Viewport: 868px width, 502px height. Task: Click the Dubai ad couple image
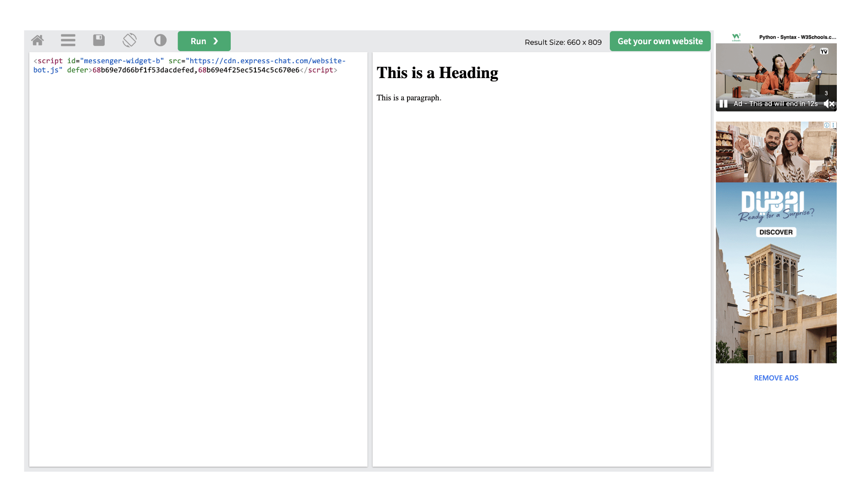(x=776, y=152)
